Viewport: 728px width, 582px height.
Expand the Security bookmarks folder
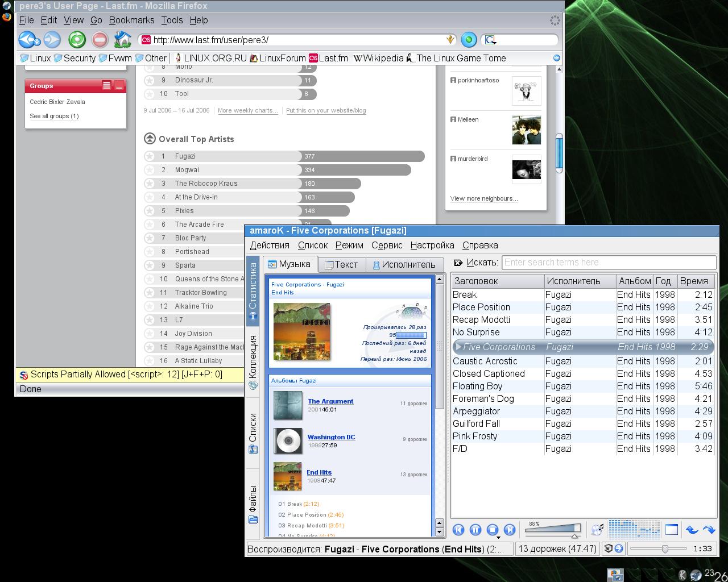(75, 58)
